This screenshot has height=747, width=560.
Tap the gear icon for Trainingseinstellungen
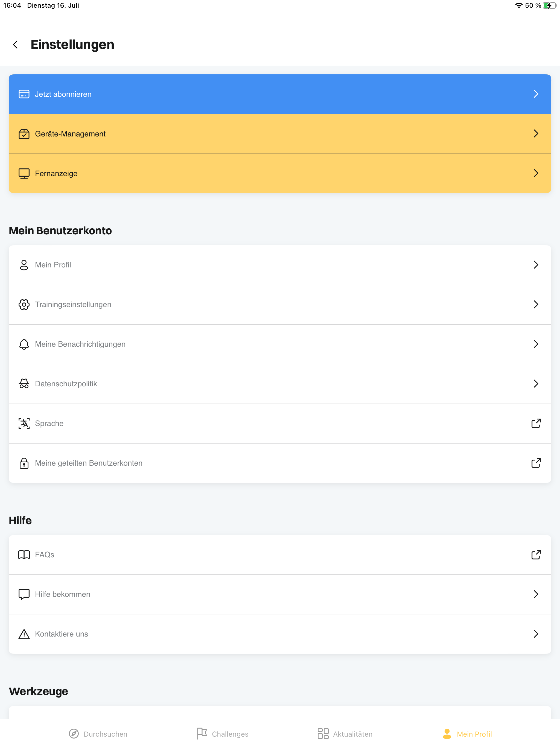pos(24,304)
